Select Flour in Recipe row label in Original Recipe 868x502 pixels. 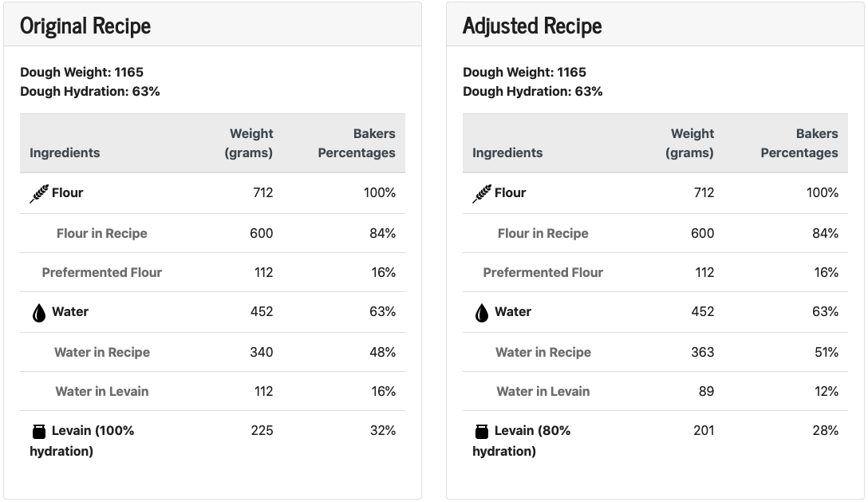[101, 233]
